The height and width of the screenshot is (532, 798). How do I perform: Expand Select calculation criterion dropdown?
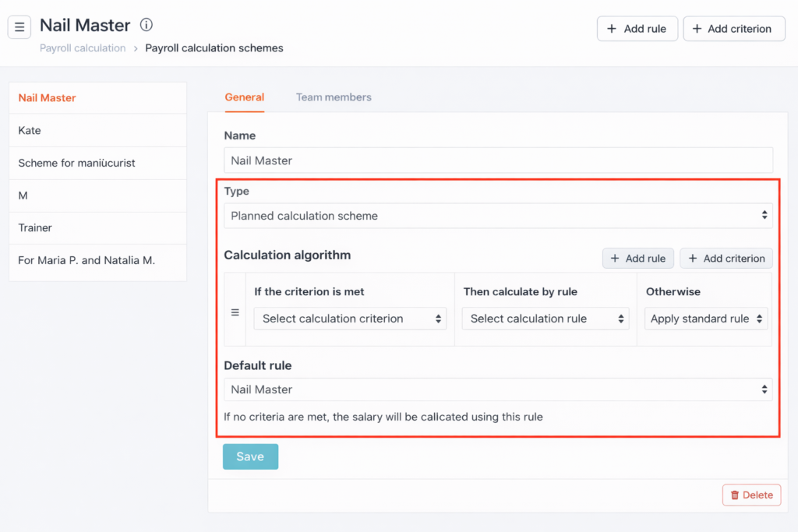point(350,319)
